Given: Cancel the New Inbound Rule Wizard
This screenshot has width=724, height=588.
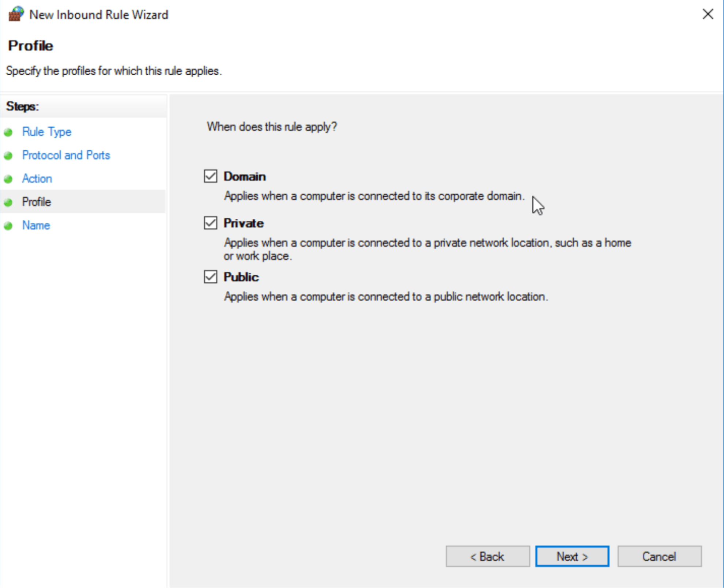Looking at the screenshot, I should click(659, 556).
